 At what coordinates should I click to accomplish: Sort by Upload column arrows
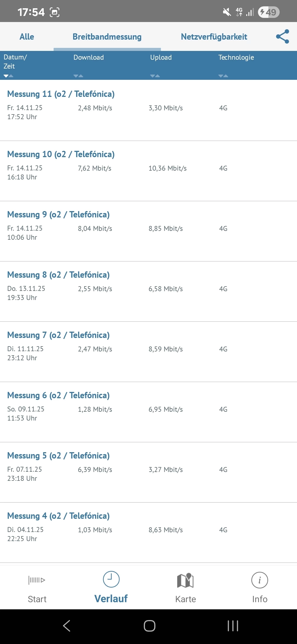click(155, 76)
